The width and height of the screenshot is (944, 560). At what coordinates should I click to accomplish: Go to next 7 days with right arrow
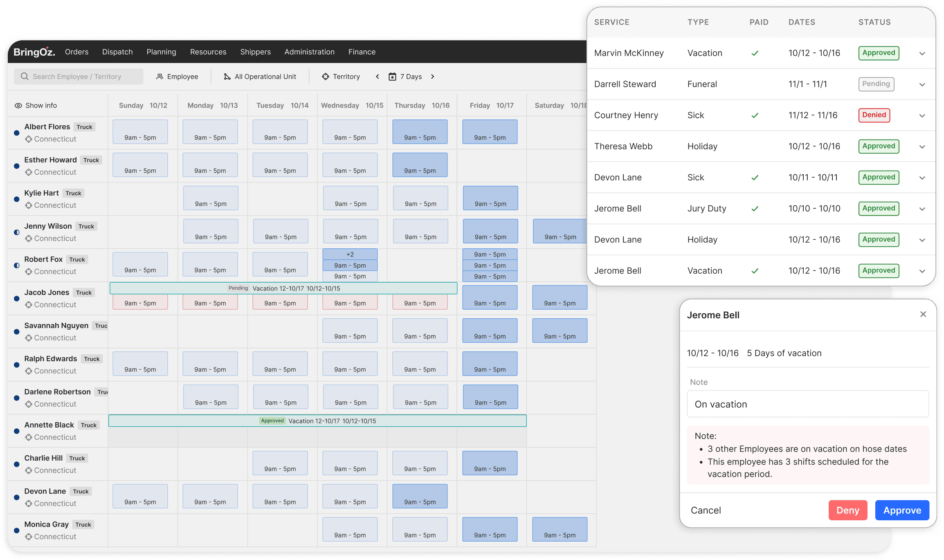tap(433, 76)
